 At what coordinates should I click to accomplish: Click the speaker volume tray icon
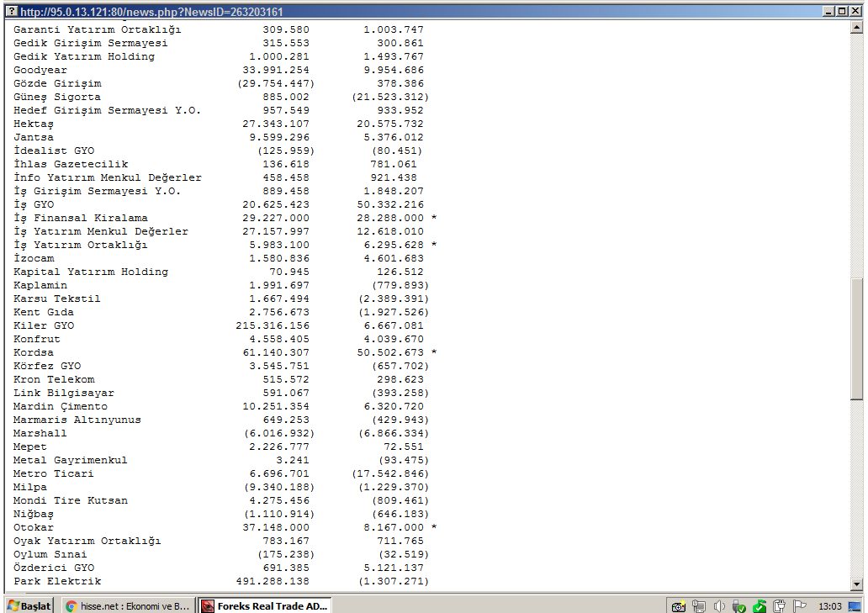719,606
